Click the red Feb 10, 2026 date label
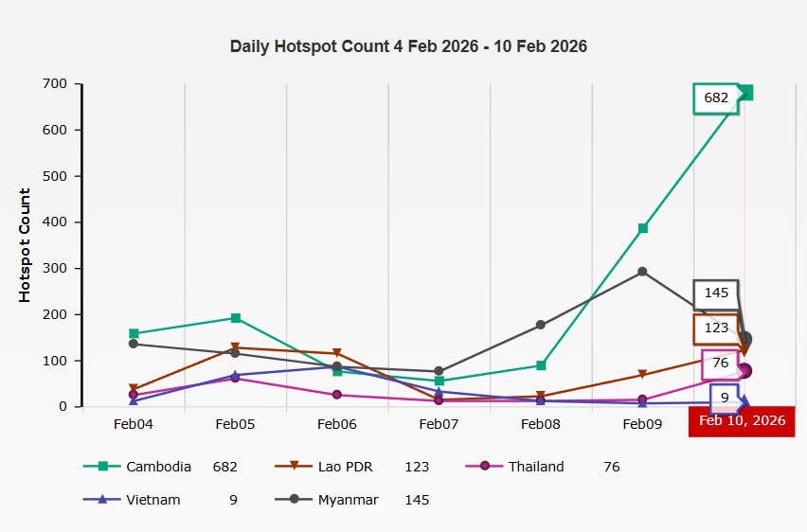This screenshot has width=807, height=532. (x=742, y=420)
